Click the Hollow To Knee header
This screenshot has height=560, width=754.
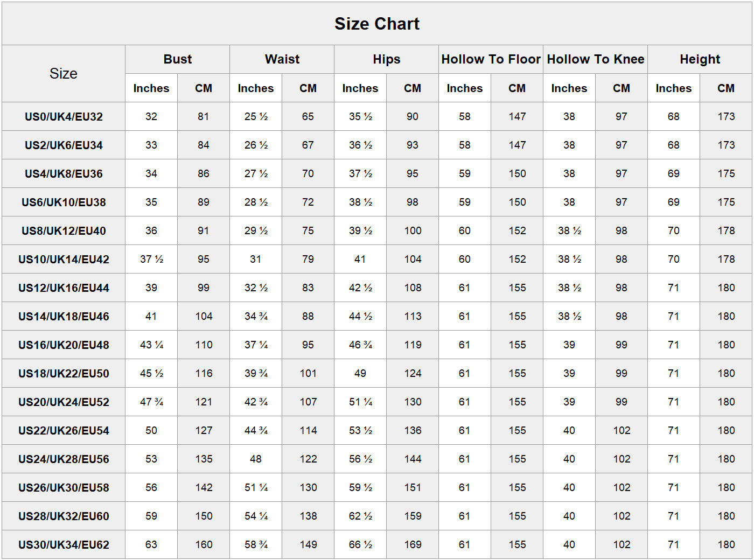pyautogui.click(x=595, y=59)
